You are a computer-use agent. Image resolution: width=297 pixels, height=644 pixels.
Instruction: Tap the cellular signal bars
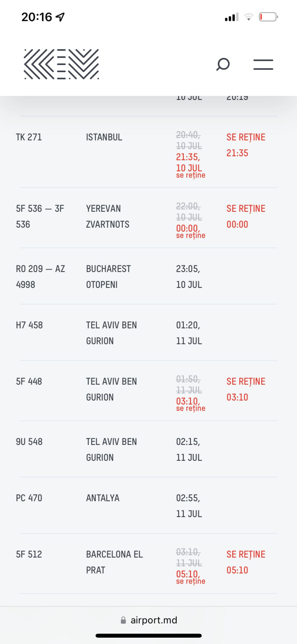tap(232, 17)
